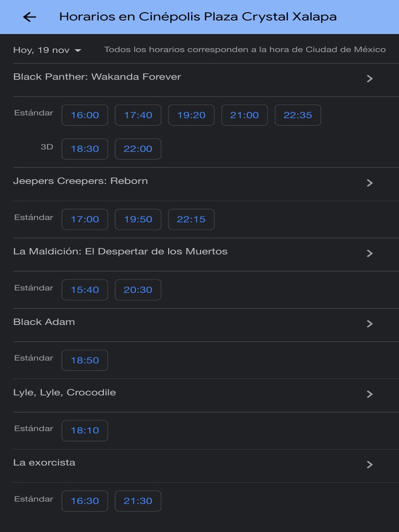The image size is (399, 532).
Task: Choose the 22:35 standard showtime
Action: 298,115
